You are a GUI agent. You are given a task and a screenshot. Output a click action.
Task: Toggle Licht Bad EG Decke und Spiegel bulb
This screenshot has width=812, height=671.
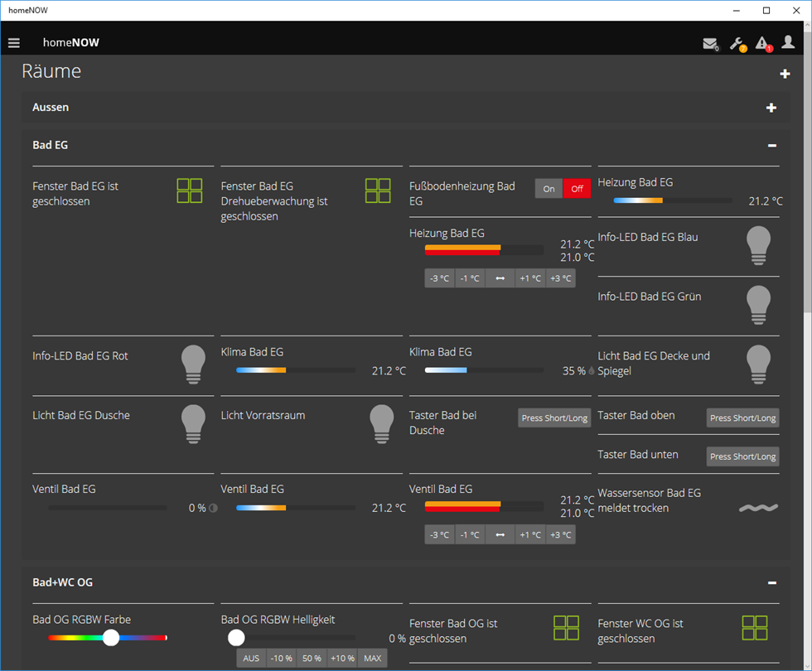(x=759, y=364)
